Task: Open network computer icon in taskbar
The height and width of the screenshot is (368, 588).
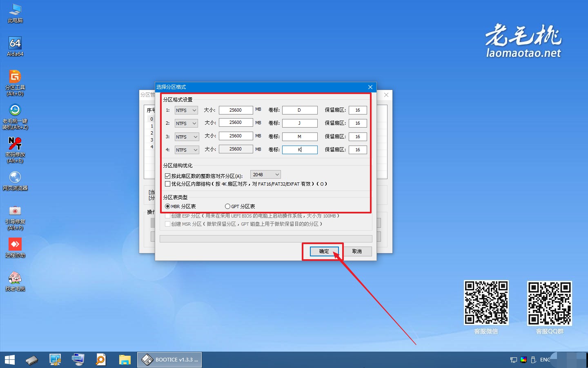Action: point(55,360)
